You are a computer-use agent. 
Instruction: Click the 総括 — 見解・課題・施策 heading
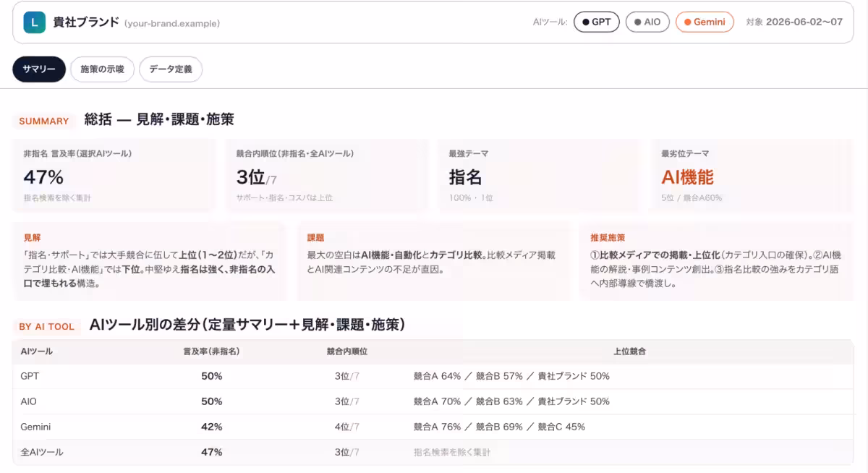point(159,120)
